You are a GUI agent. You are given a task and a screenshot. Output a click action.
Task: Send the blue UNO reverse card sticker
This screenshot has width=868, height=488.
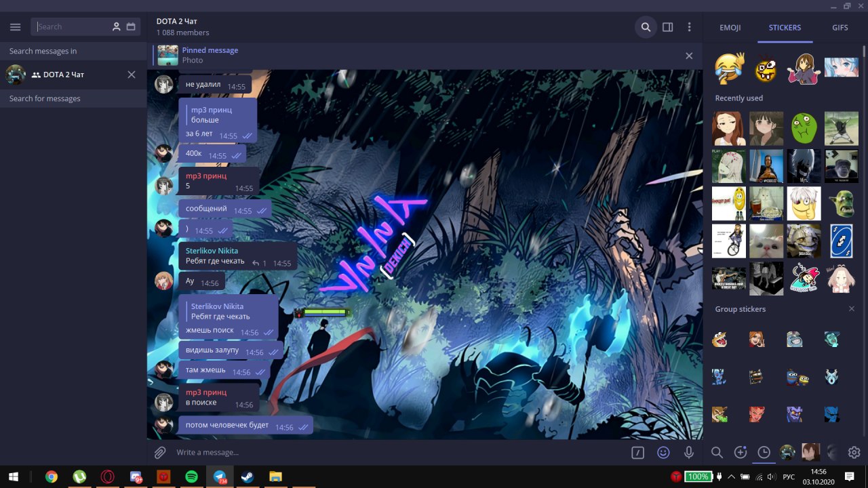842,241
